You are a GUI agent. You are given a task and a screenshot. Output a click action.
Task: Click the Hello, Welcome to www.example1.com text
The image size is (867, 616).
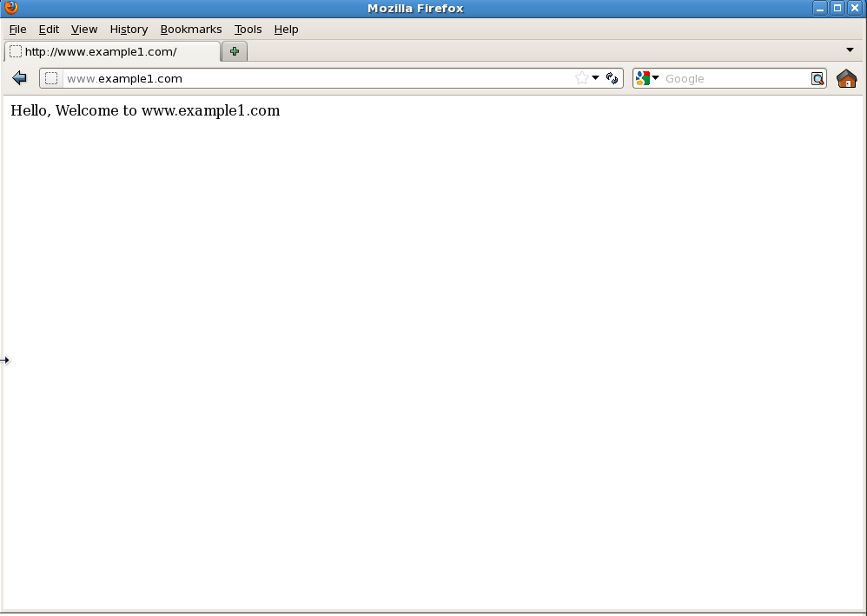tap(145, 110)
